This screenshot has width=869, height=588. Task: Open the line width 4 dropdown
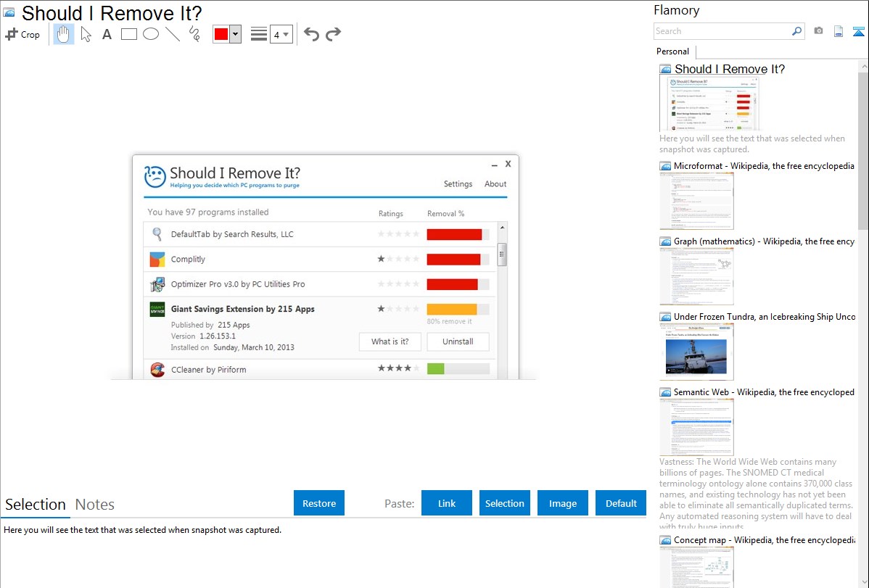[x=281, y=34]
